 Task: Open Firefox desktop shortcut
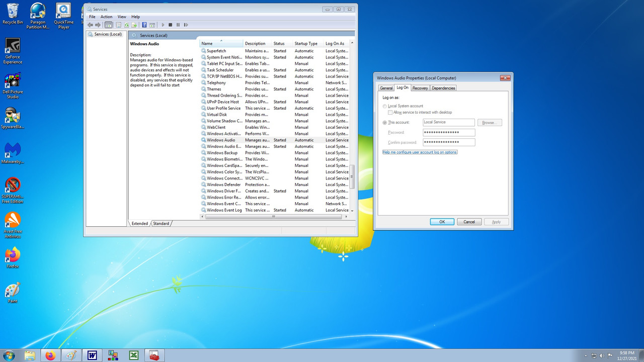click(x=13, y=257)
